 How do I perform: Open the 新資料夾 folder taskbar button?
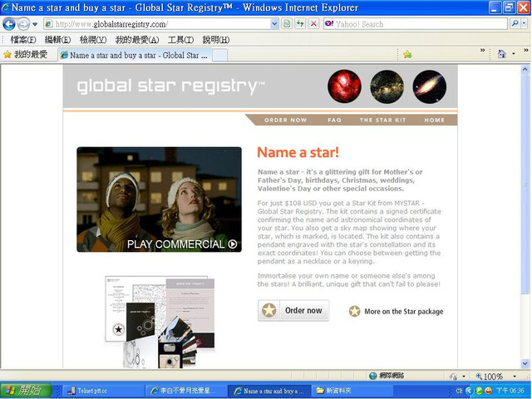(x=352, y=391)
